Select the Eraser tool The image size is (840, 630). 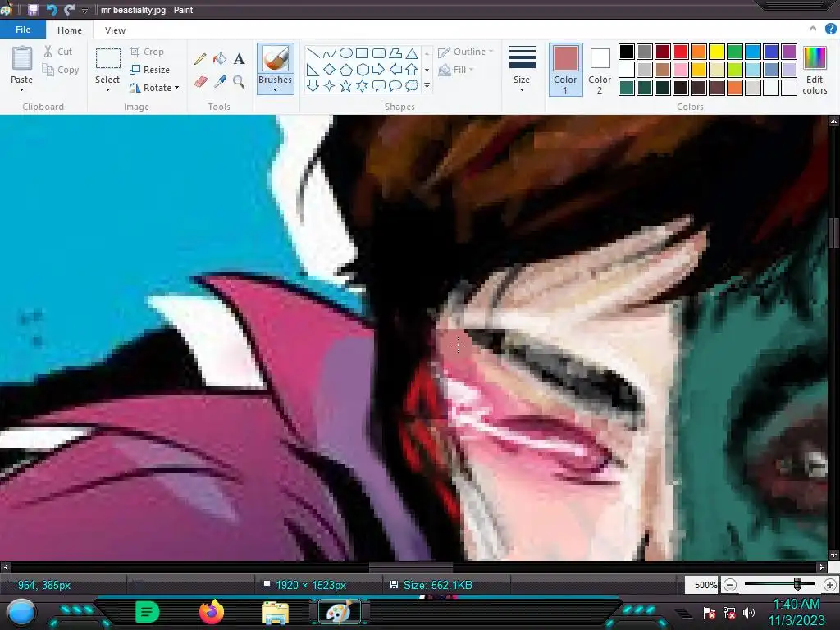(200, 81)
